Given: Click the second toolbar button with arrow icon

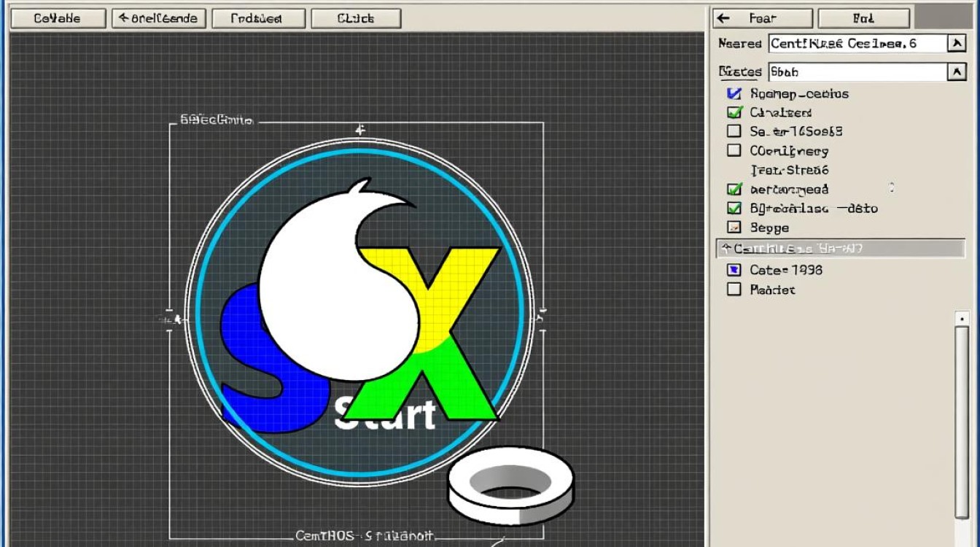Looking at the screenshot, I should click(159, 18).
